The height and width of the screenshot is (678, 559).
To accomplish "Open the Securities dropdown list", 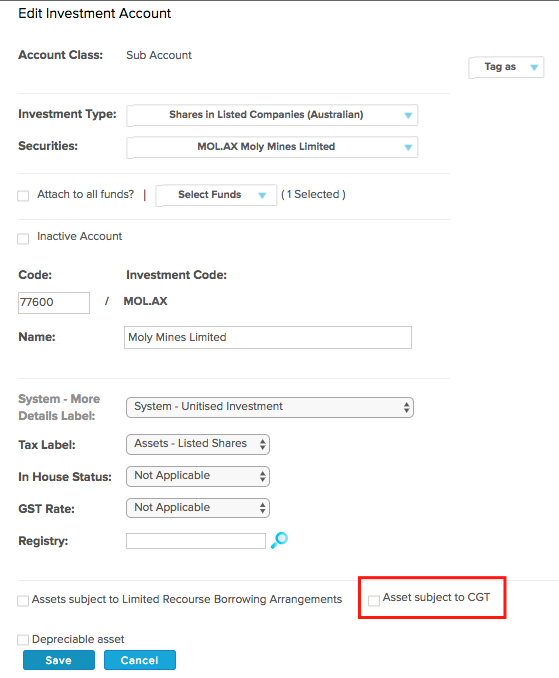I will point(272,147).
